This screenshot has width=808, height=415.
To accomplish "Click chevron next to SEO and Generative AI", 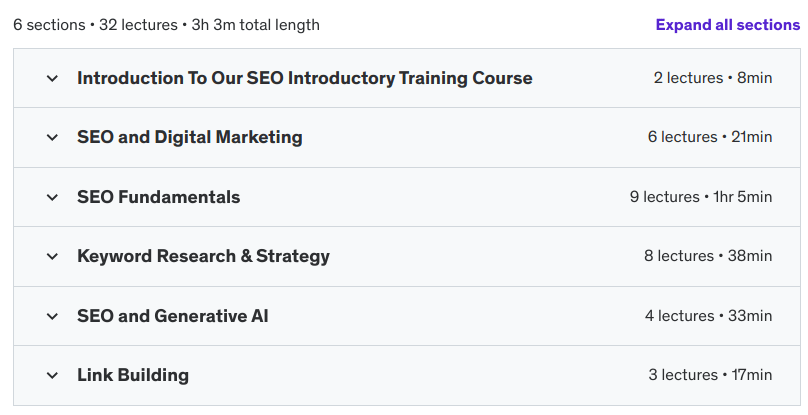I will click(x=52, y=316).
